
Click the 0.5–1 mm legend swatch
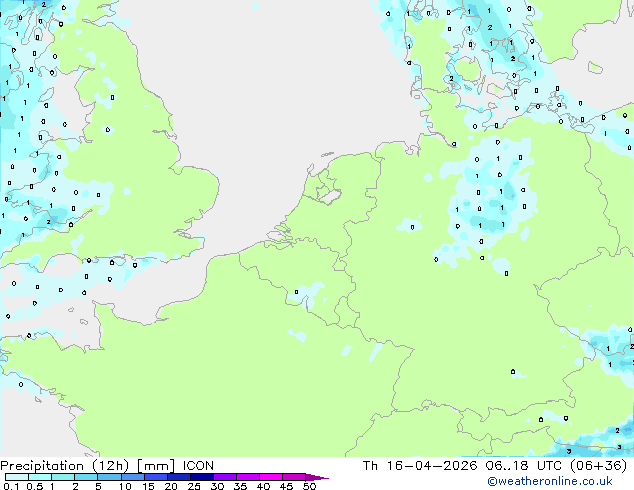(x=40, y=477)
